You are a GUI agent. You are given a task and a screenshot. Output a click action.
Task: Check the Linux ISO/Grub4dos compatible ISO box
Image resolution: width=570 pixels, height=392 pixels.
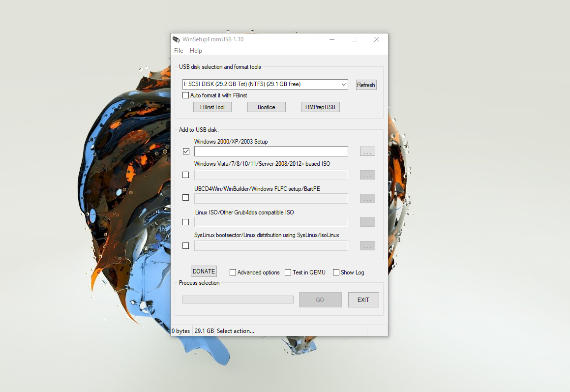coord(186,222)
